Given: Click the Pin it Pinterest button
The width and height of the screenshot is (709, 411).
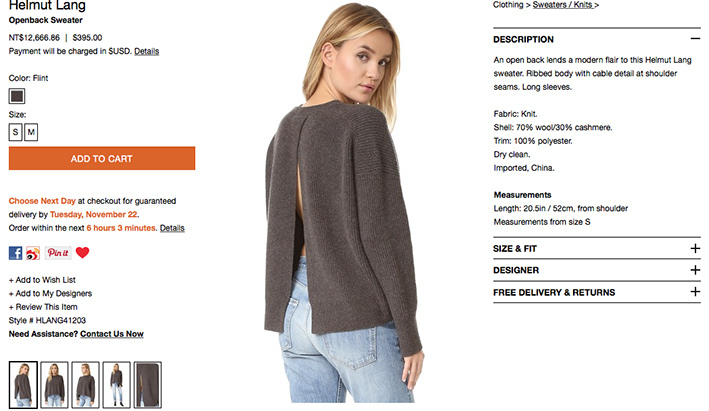Looking at the screenshot, I should [x=58, y=253].
